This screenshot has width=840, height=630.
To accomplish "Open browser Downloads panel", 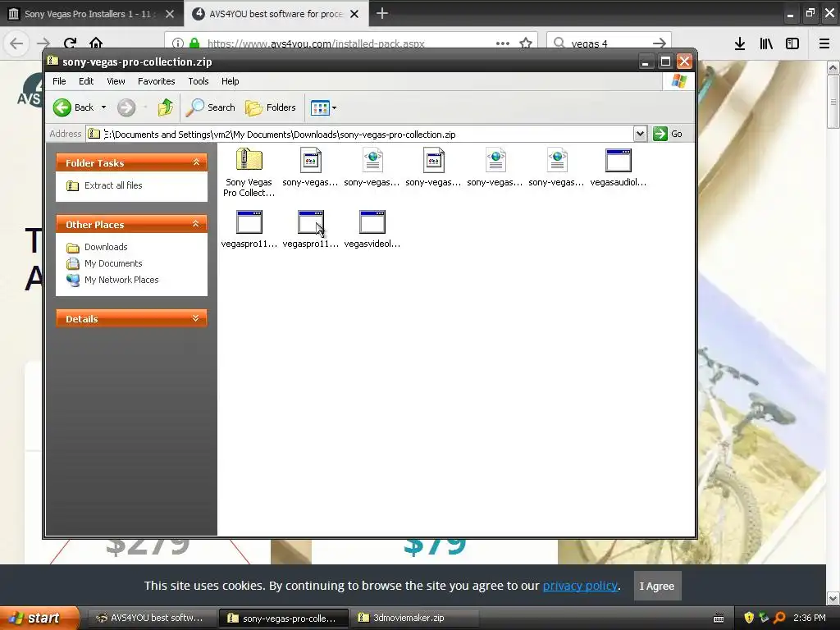I will 740,43.
